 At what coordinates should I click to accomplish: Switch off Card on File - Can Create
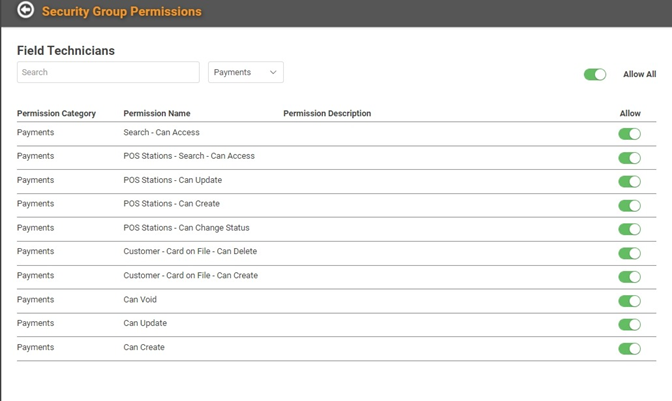point(630,277)
